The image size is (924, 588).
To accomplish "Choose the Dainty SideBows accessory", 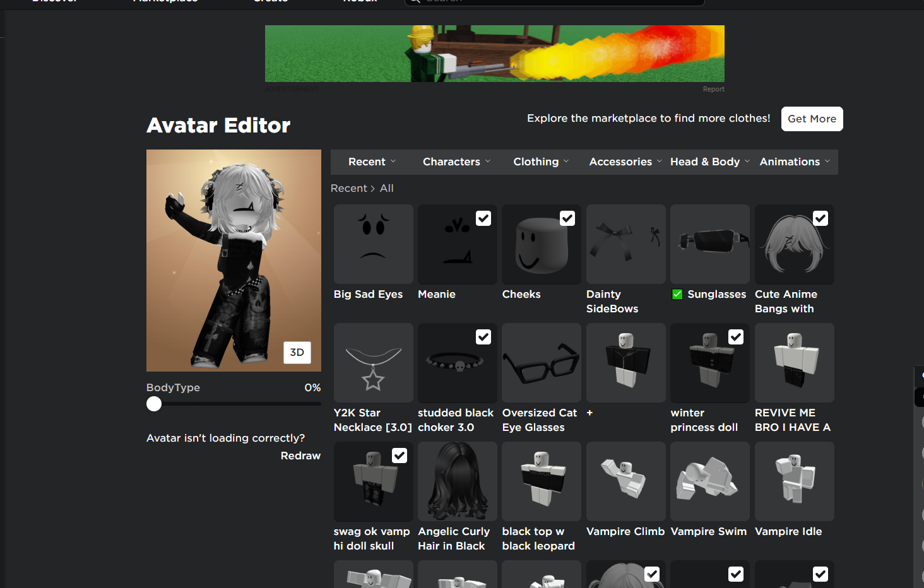I will coord(625,244).
